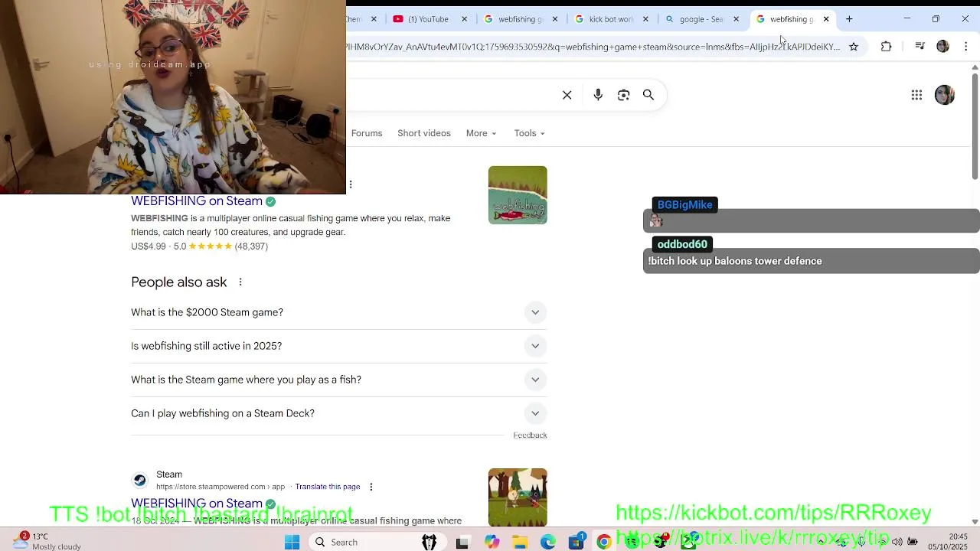Open 'People also ask' more options dots
This screenshot has height=551, width=980.
(240, 282)
